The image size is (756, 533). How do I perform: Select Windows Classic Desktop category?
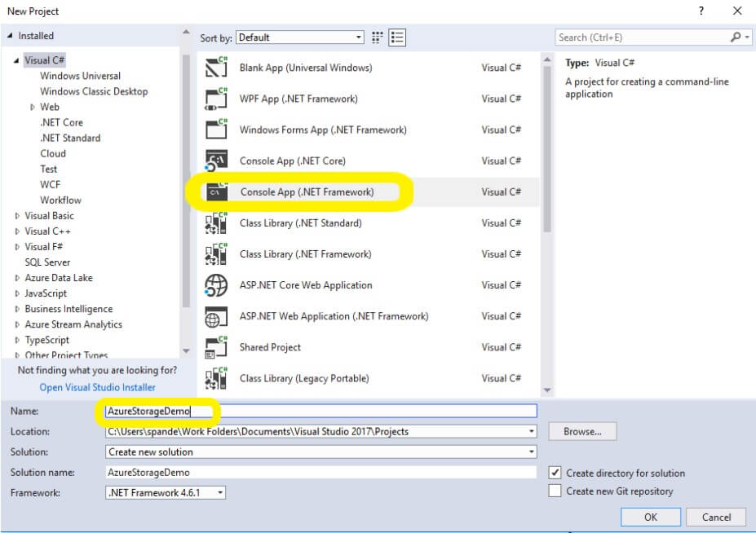[94, 91]
